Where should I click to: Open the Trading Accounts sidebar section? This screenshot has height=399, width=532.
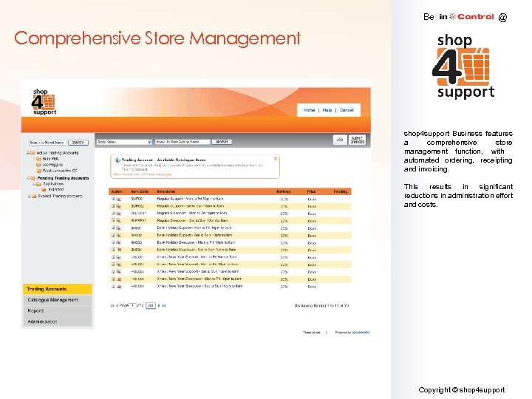[58, 289]
